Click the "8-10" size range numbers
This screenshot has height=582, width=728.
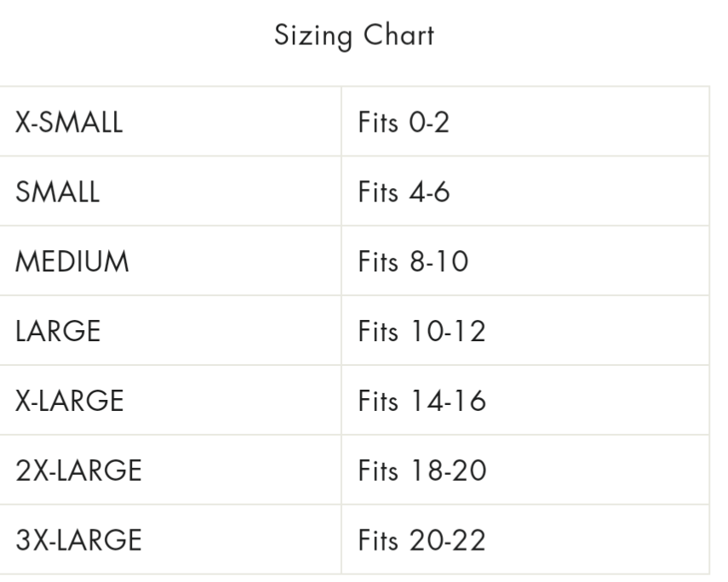[438, 262]
